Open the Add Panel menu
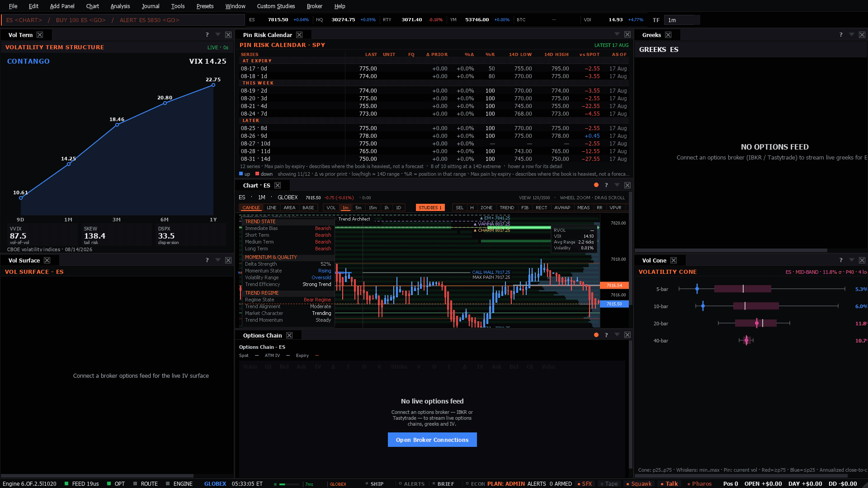Screen dimensions: 868x488 point(62,6)
